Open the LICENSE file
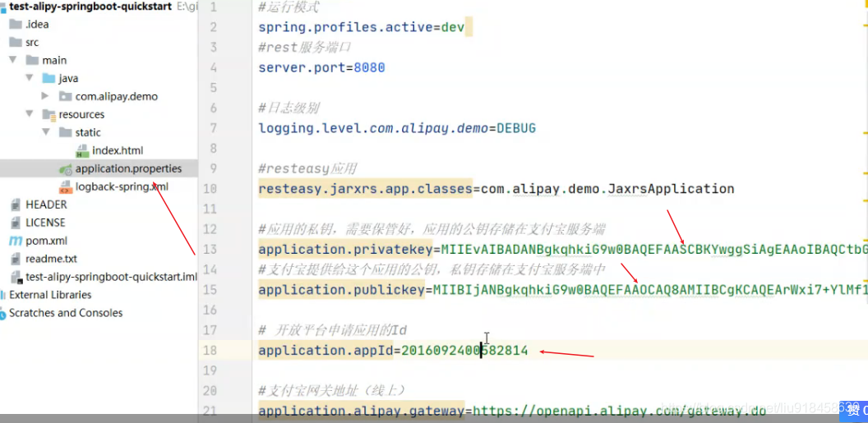This screenshot has width=868, height=423. tap(45, 223)
